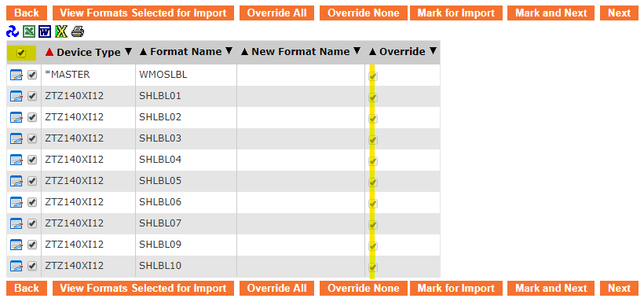This screenshot has width=644, height=302.
Task: Export table to Excel spreadsheet icon
Action: tap(29, 31)
